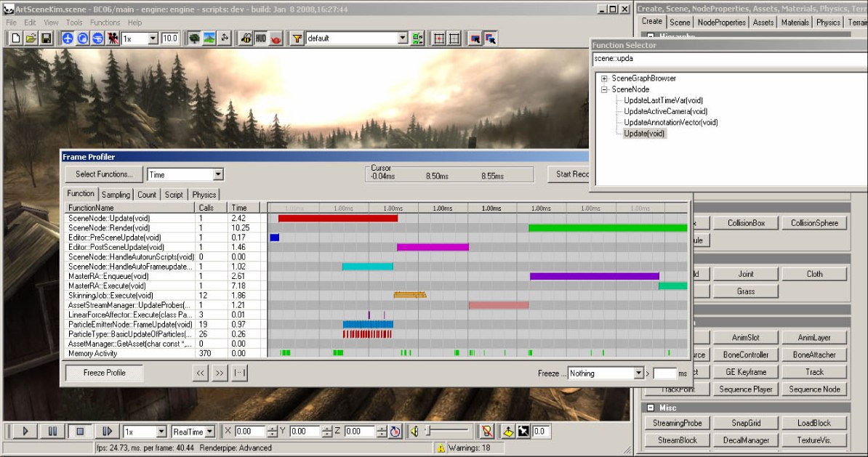Click the volume slider handle
This screenshot has width=868, height=457.
428,432
